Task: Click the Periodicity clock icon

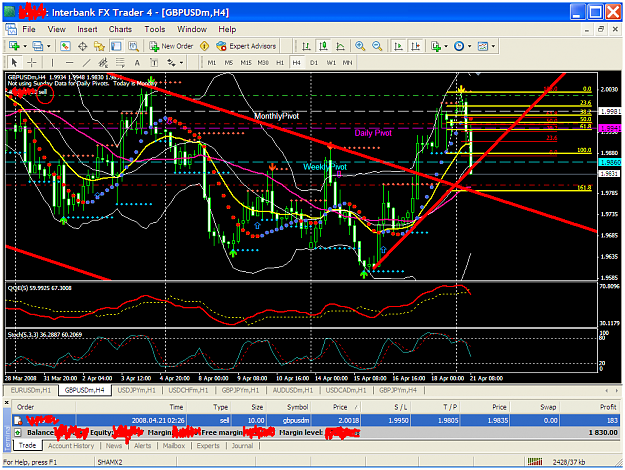Action: [x=459, y=46]
